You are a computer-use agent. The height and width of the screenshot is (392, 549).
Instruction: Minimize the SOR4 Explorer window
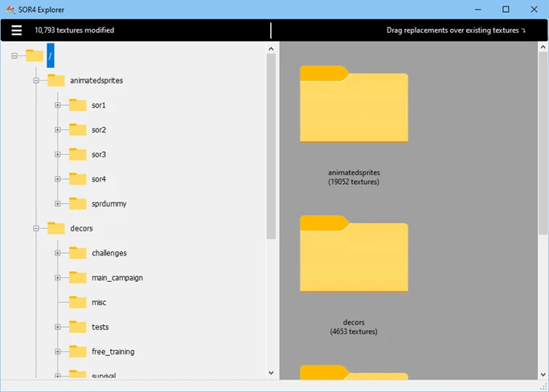478,10
